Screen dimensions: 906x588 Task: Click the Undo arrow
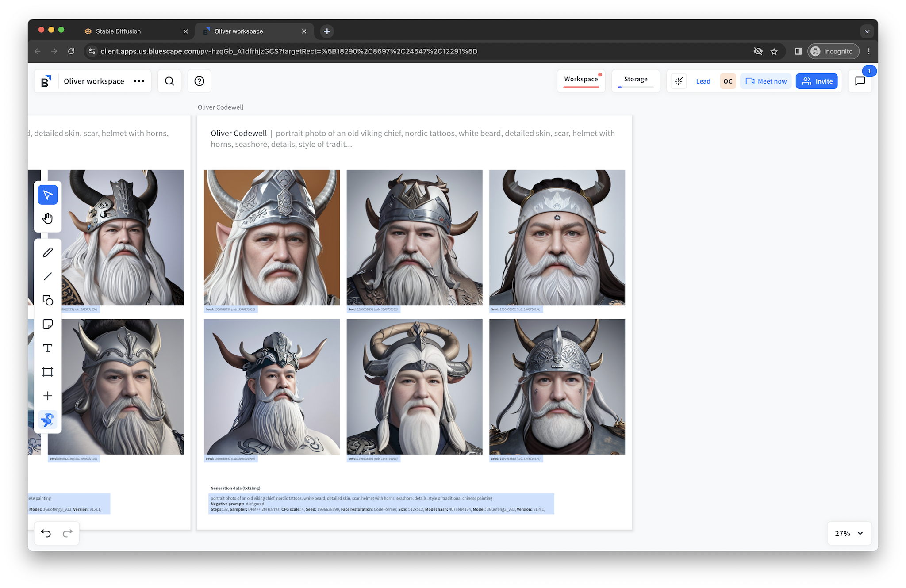click(x=46, y=533)
